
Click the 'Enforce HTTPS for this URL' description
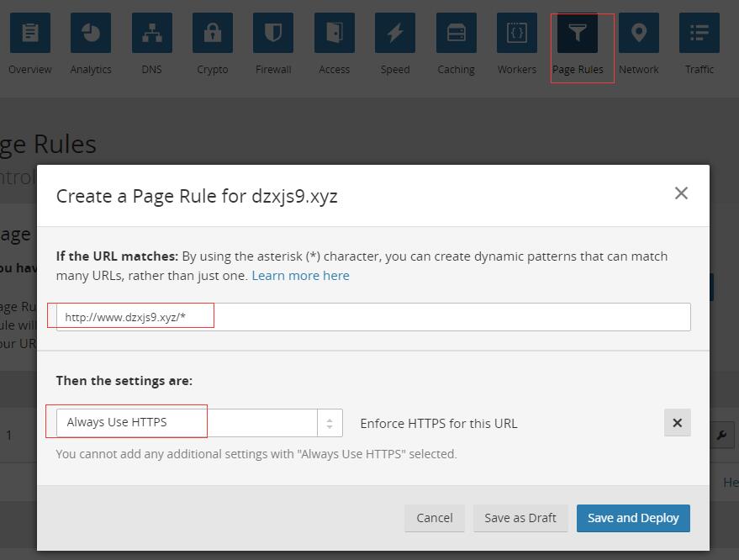click(439, 423)
